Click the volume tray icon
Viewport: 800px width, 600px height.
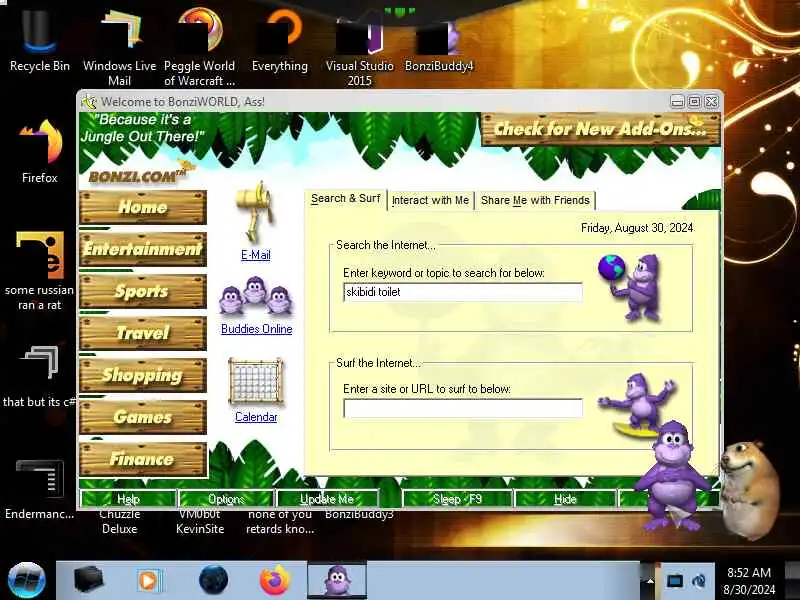click(x=699, y=581)
